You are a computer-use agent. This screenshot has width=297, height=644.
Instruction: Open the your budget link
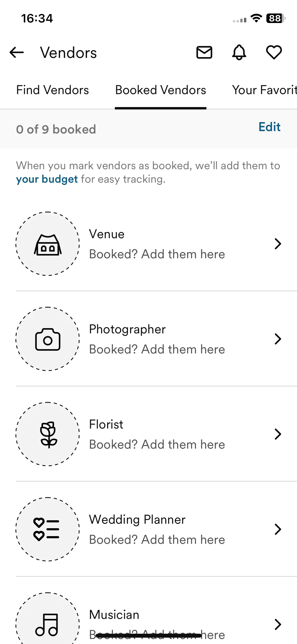click(47, 179)
